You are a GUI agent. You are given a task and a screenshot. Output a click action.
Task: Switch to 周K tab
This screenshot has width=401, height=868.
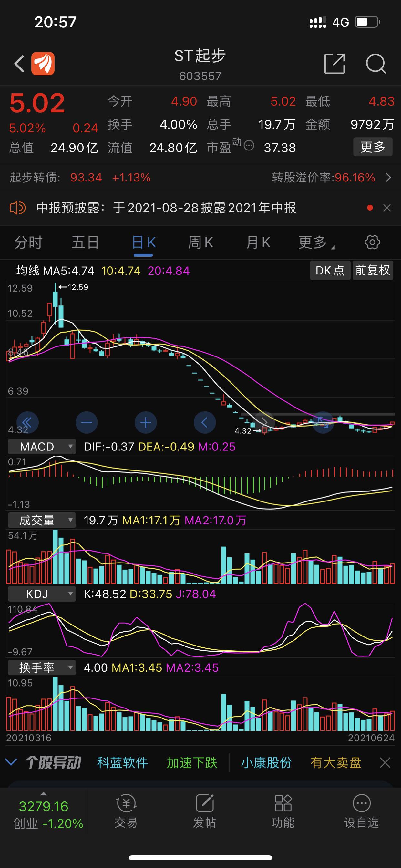pos(200,242)
